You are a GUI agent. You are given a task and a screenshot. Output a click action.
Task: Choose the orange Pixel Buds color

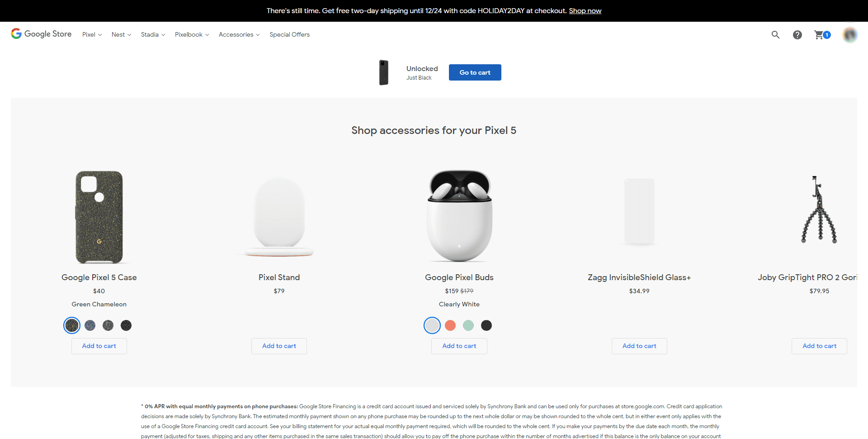tap(450, 325)
